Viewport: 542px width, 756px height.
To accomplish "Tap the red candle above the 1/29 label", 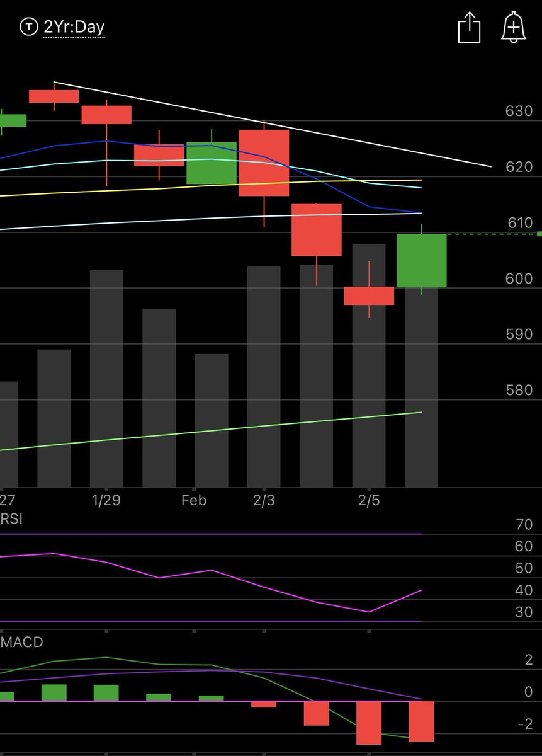I will click(106, 115).
